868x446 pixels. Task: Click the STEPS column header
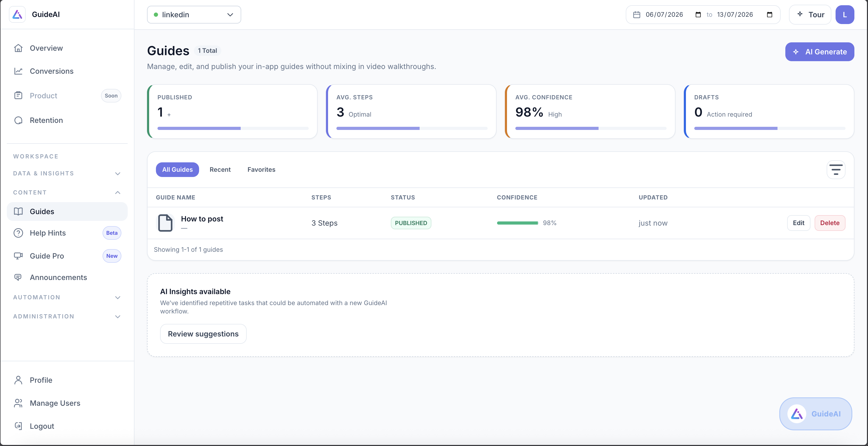coord(321,197)
